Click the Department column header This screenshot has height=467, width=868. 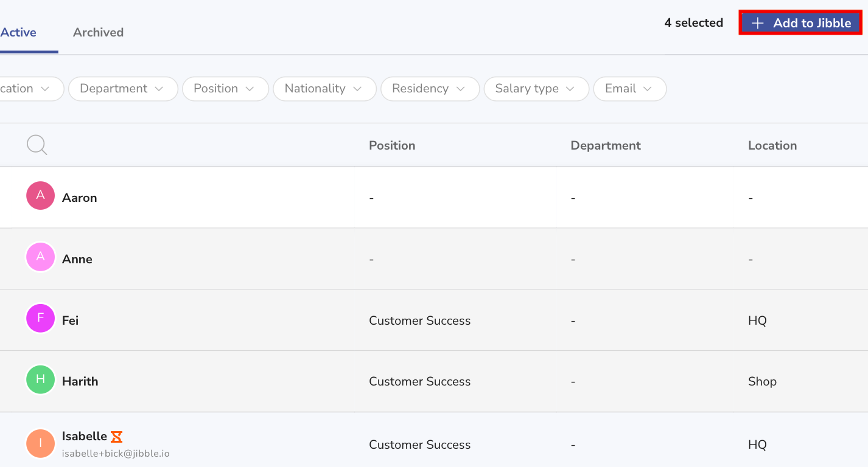click(606, 145)
